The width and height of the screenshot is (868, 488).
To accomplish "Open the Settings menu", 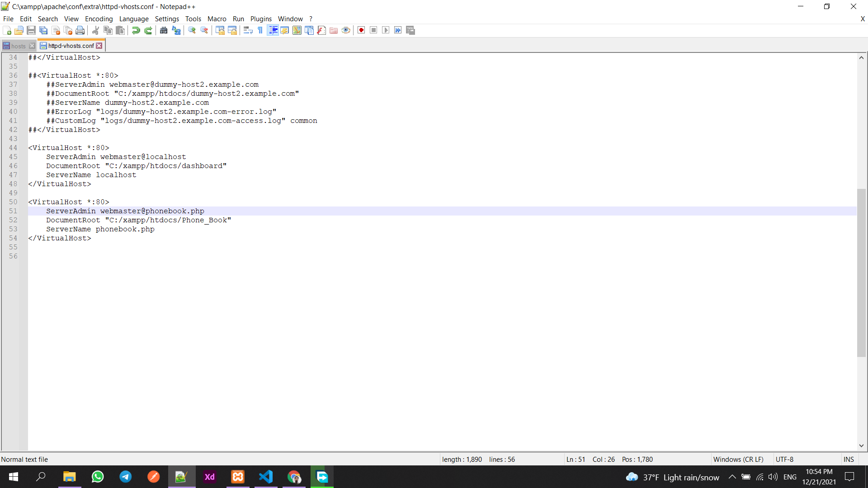I will (x=167, y=19).
